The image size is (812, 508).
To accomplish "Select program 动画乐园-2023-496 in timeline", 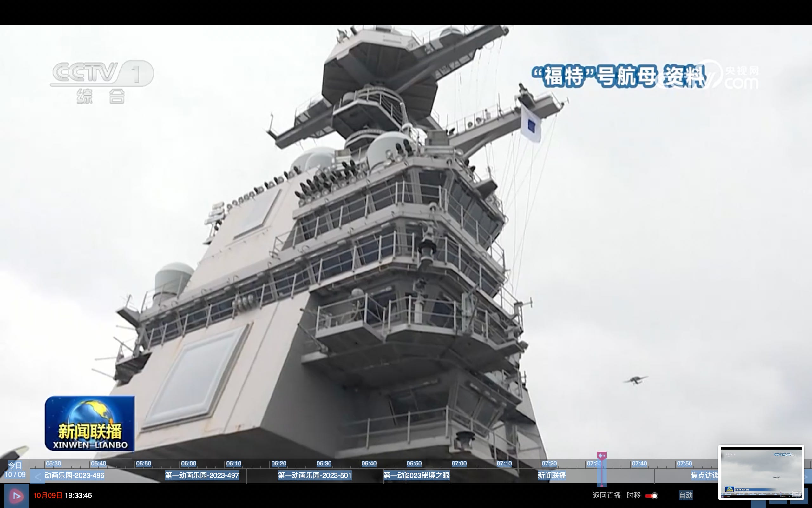I will point(75,475).
